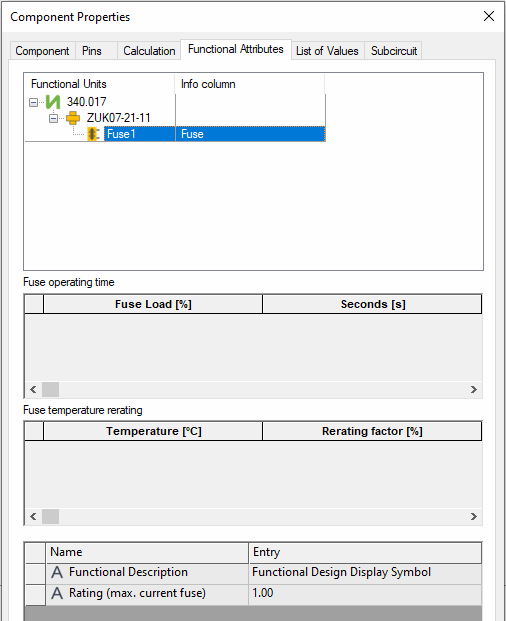Viewport: 506px width, 621px height.
Task: Click the text icon beside Functional Description
Action: (57, 572)
